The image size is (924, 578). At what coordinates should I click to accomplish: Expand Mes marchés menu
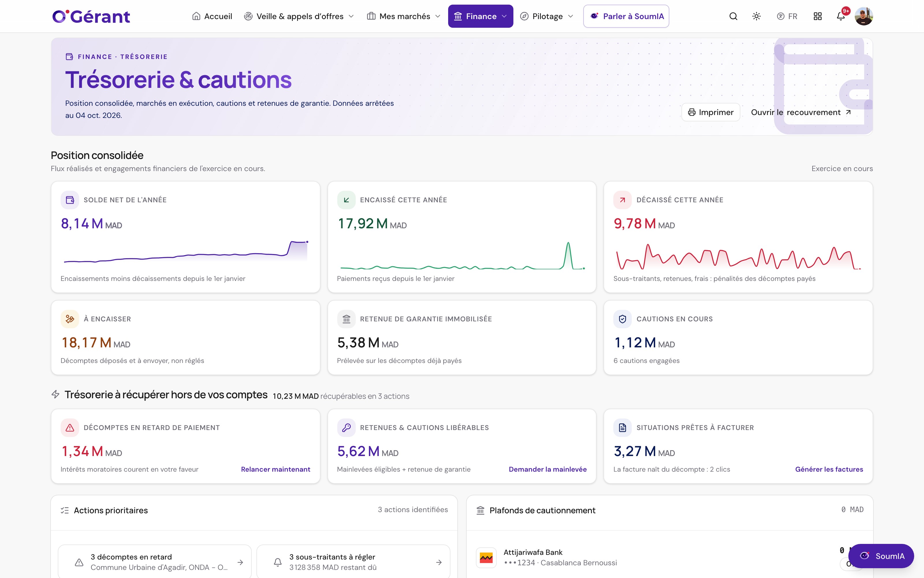(x=404, y=16)
